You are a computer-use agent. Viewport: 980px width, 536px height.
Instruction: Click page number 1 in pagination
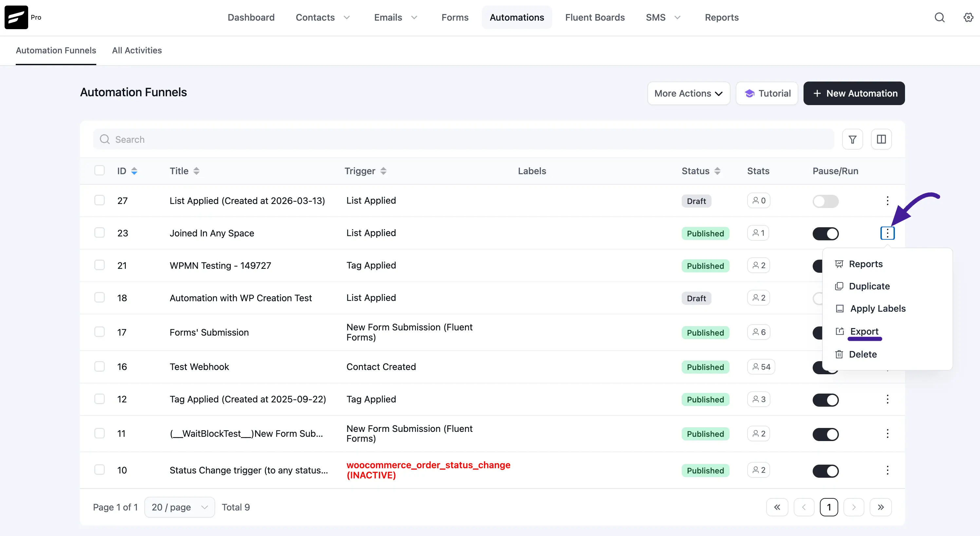[829, 508]
